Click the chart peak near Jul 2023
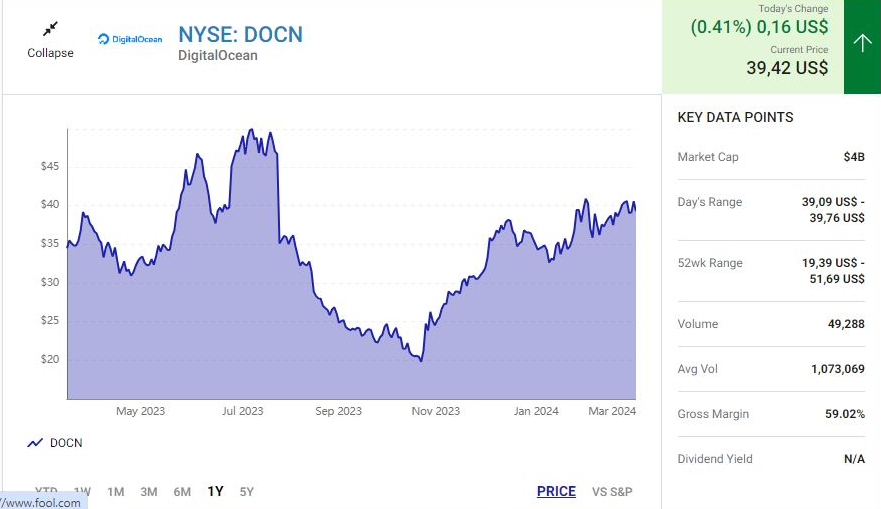Image resolution: width=881 pixels, height=509 pixels. click(x=251, y=131)
